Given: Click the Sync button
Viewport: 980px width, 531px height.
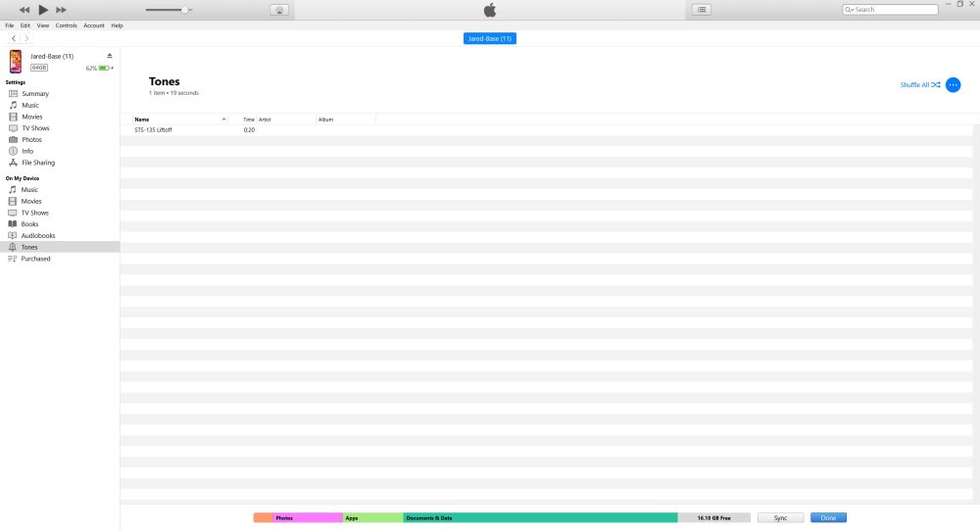Looking at the screenshot, I should pyautogui.click(x=781, y=518).
